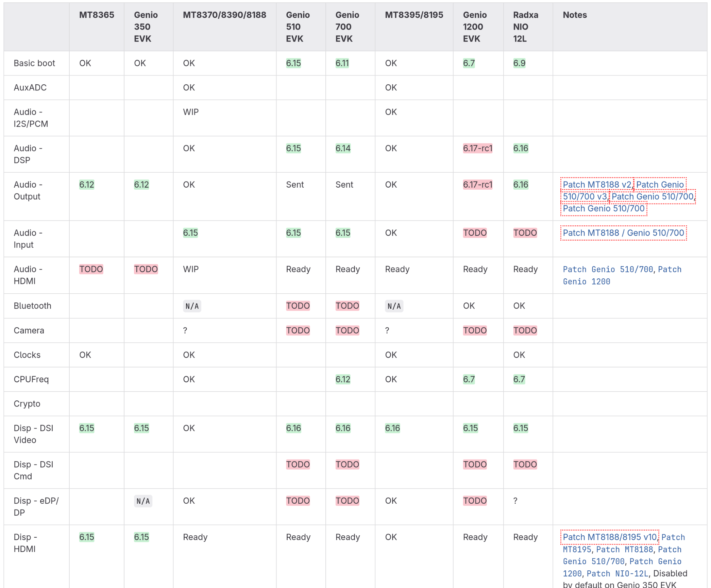711x588 pixels.
Task: Click the MT8370/8390/8188 column header
Action: (224, 15)
